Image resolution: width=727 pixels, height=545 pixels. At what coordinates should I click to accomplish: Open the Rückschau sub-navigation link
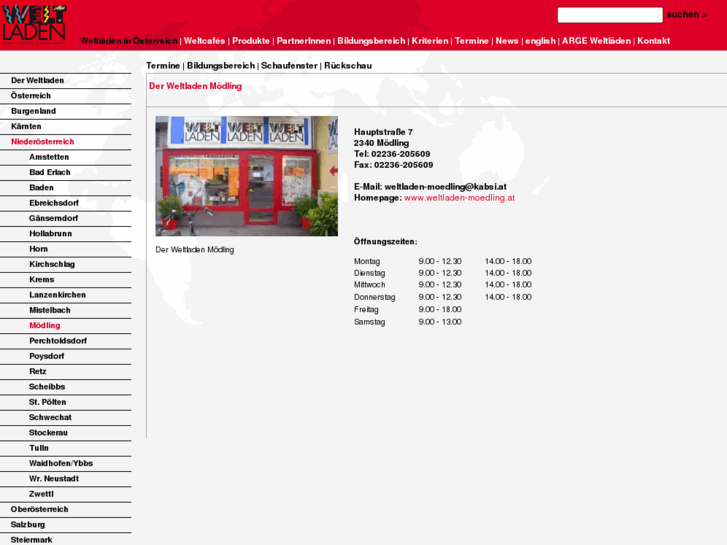348,65
